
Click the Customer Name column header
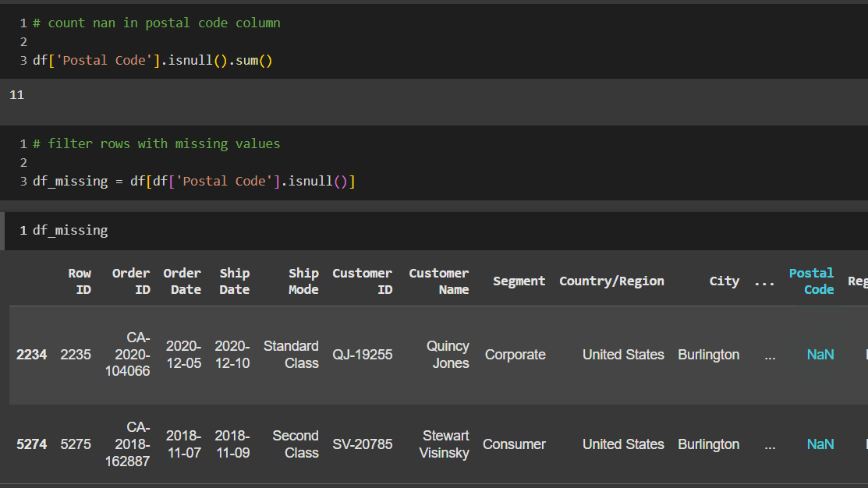[x=439, y=281]
